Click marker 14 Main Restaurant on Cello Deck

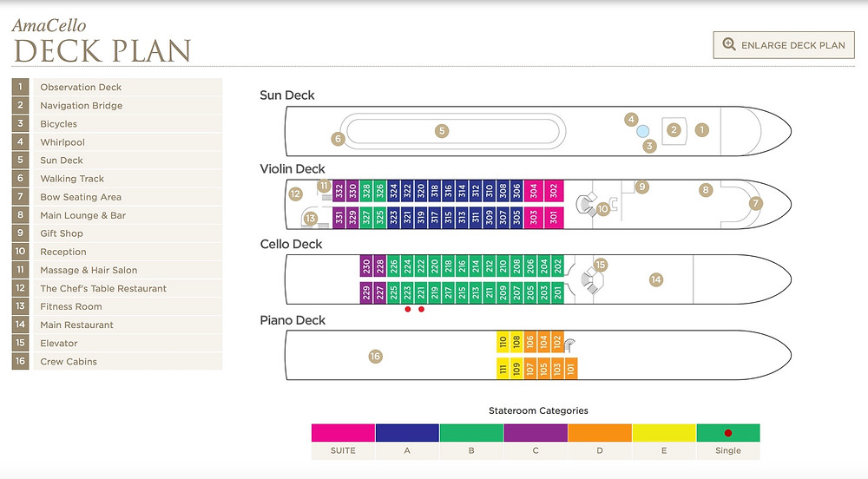[656, 280]
